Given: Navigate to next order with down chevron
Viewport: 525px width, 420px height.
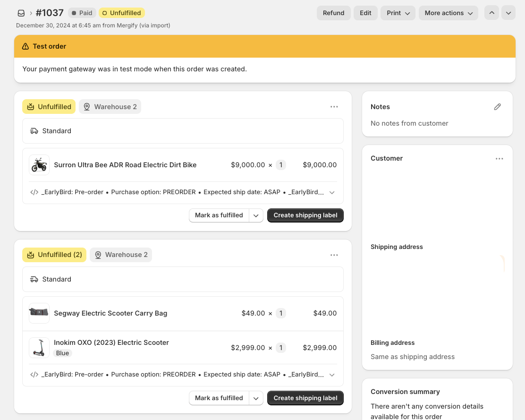Looking at the screenshot, I should pos(508,13).
